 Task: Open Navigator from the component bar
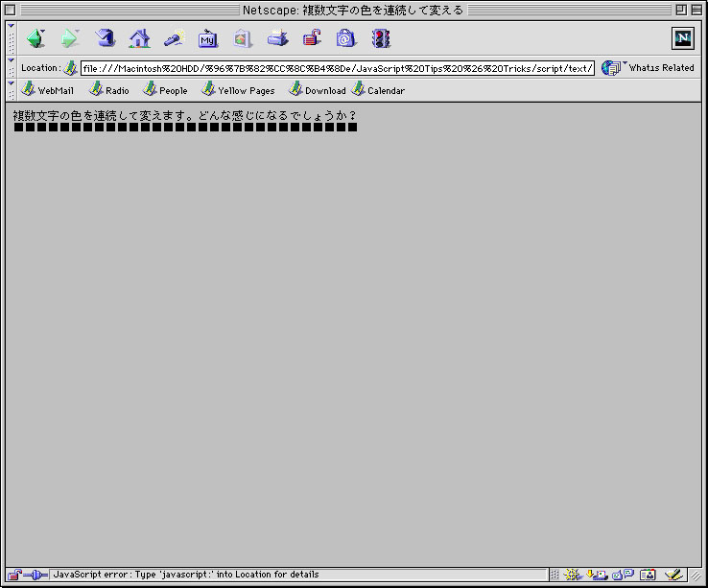tap(573, 575)
